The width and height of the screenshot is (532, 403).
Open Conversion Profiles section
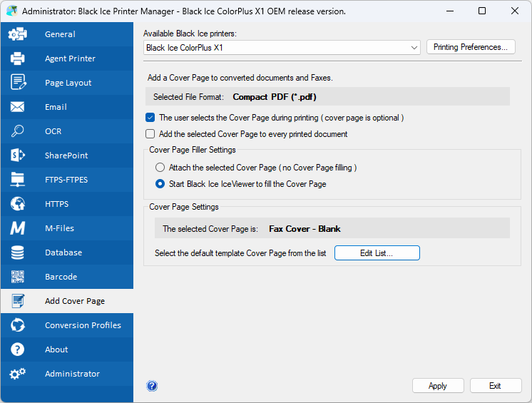coord(67,325)
